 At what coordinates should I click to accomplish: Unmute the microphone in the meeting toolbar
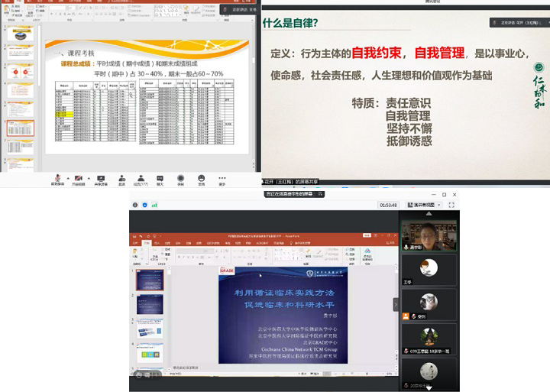click(57, 178)
